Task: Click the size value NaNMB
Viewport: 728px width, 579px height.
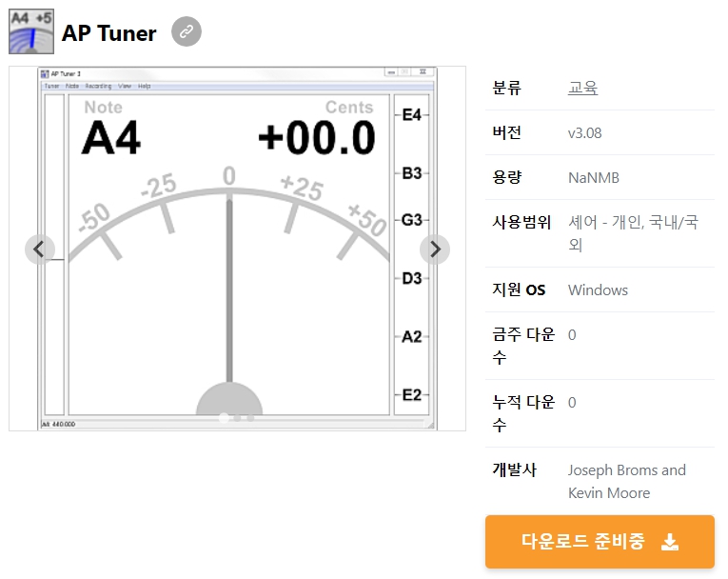Action: click(594, 177)
